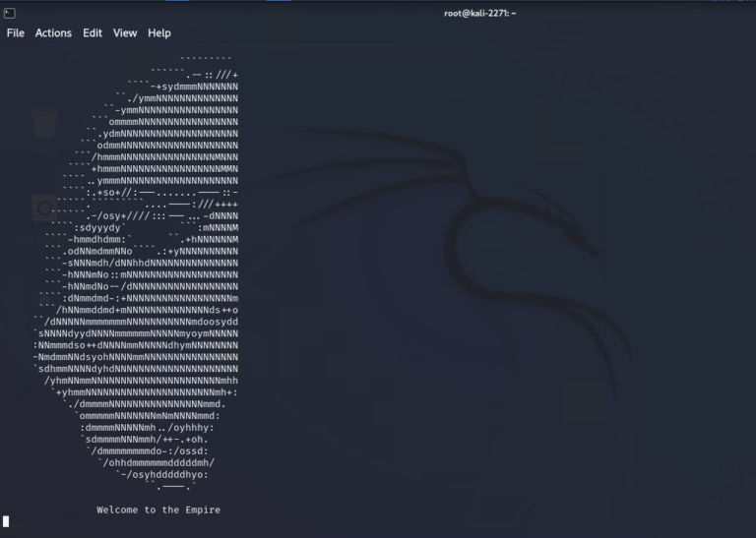756x538 pixels.
Task: Open the File menu
Action: click(x=16, y=32)
